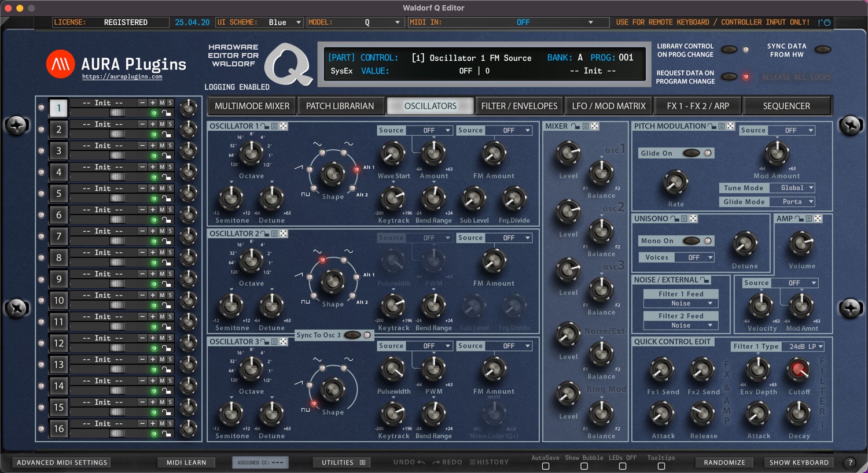The width and height of the screenshot is (868, 473).
Task: Randomize Pitch Modulation with the dice icon
Action: (730, 126)
